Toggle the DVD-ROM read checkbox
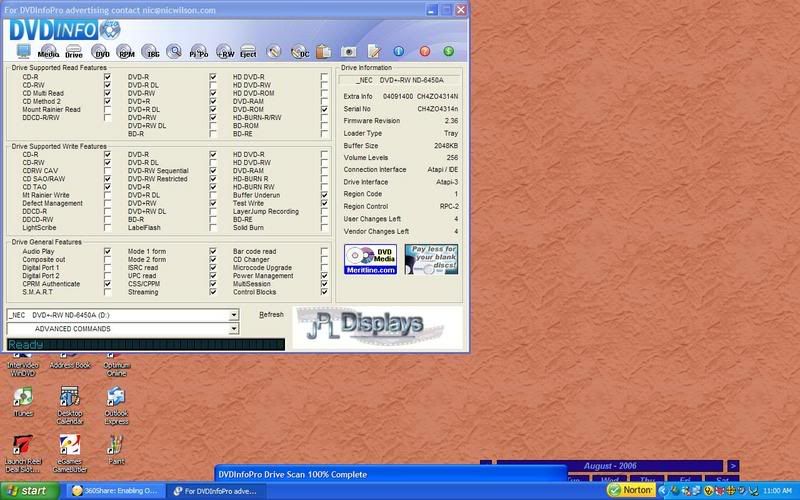The image size is (800, 500). 324,110
